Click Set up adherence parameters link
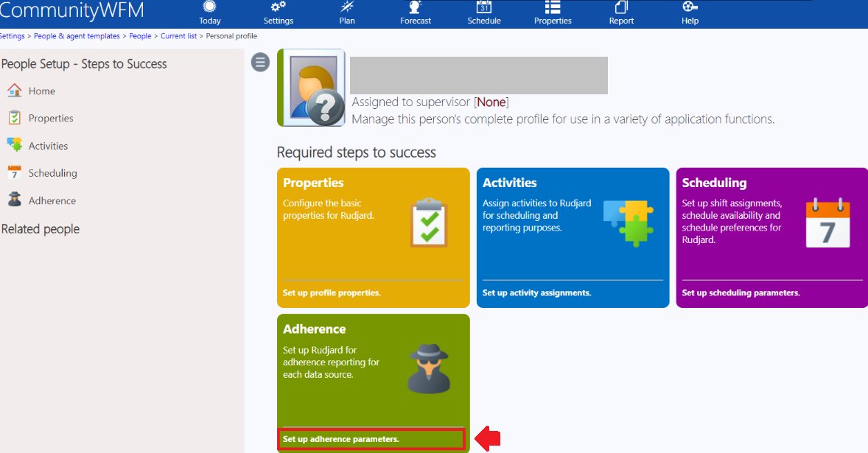The image size is (868, 453). [x=341, y=439]
